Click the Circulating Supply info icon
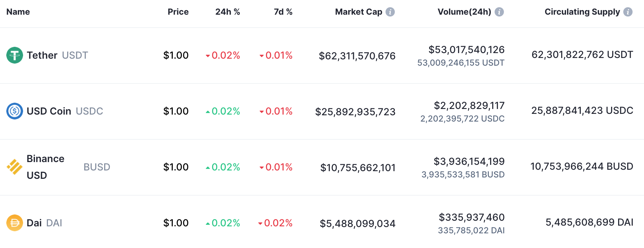Image resolution: width=644 pixels, height=248 pixels. (x=628, y=12)
